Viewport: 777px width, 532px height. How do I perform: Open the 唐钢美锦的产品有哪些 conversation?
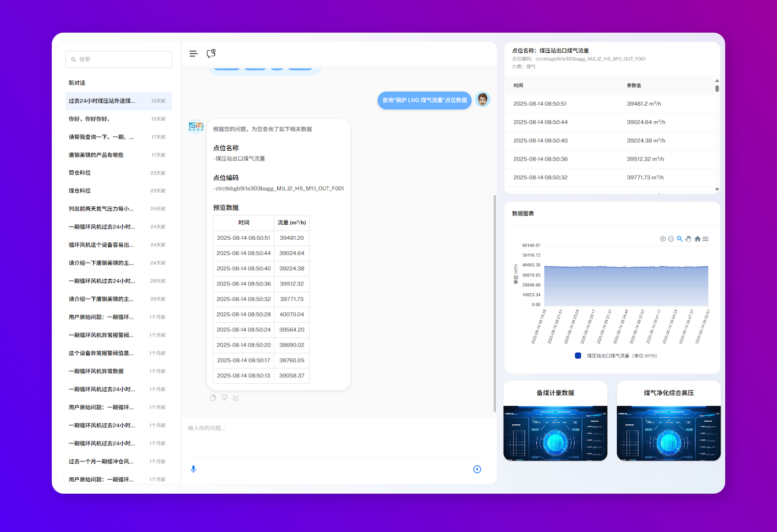tap(119, 155)
